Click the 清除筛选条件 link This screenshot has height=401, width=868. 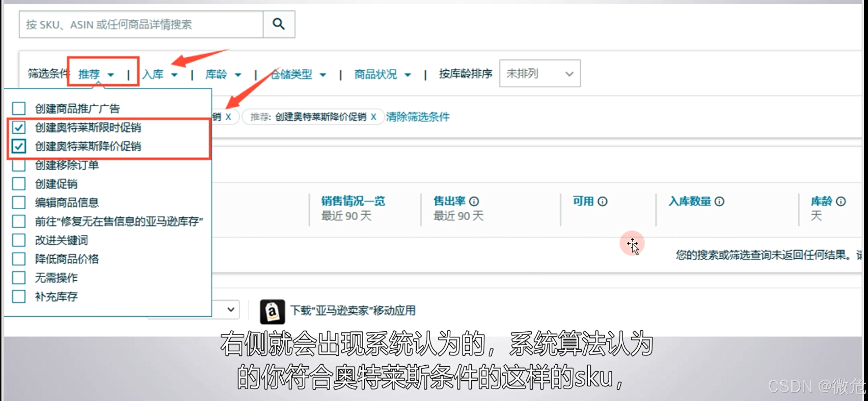[x=417, y=117]
